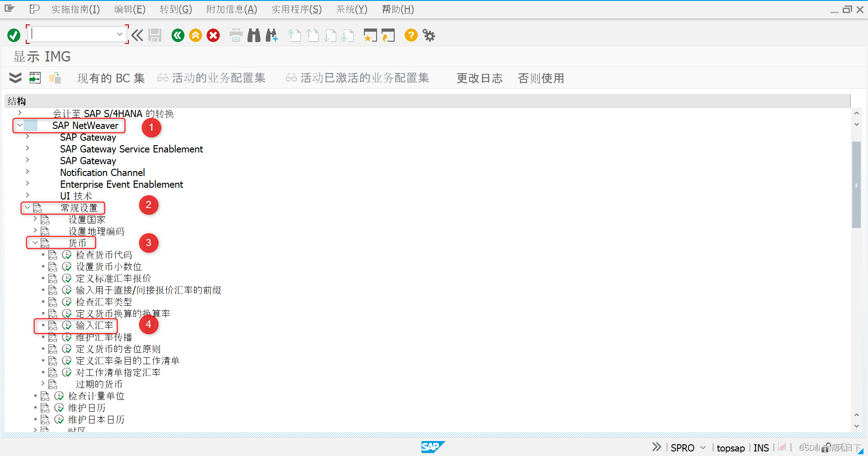Image resolution: width=868 pixels, height=456 pixels.
Task: Click the Exit yellow arrow icon
Action: pos(195,35)
